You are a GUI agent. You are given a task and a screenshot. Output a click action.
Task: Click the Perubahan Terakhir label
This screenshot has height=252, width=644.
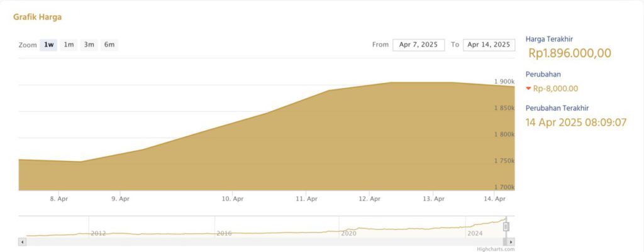[557, 108]
